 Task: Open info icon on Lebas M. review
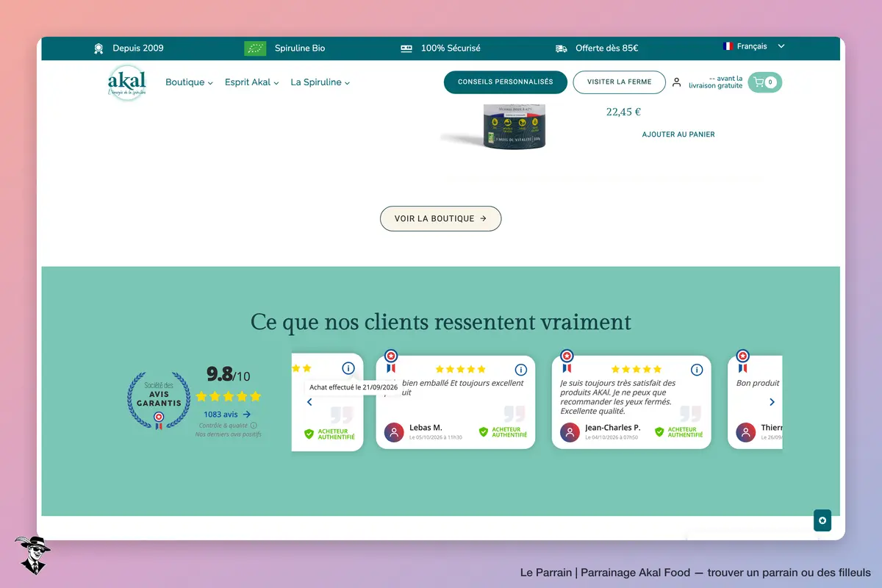coord(521,370)
